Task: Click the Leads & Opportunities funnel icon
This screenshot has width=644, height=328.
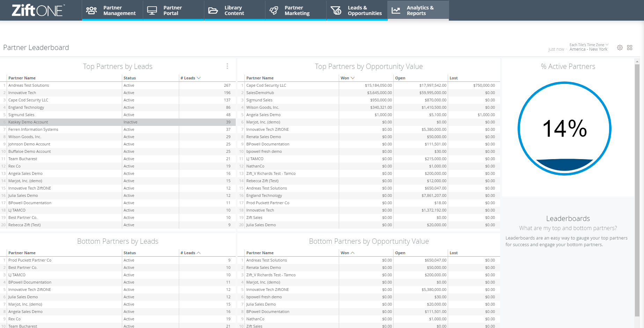Action: pyautogui.click(x=336, y=10)
